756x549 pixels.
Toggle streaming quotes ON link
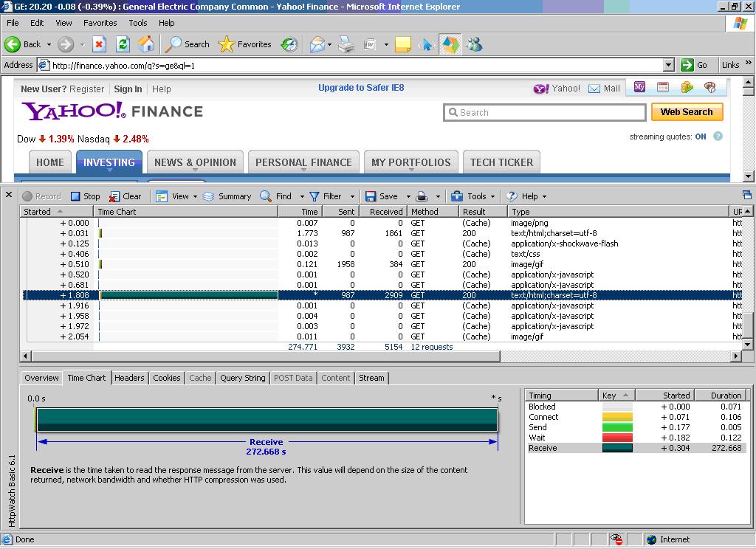coord(700,137)
